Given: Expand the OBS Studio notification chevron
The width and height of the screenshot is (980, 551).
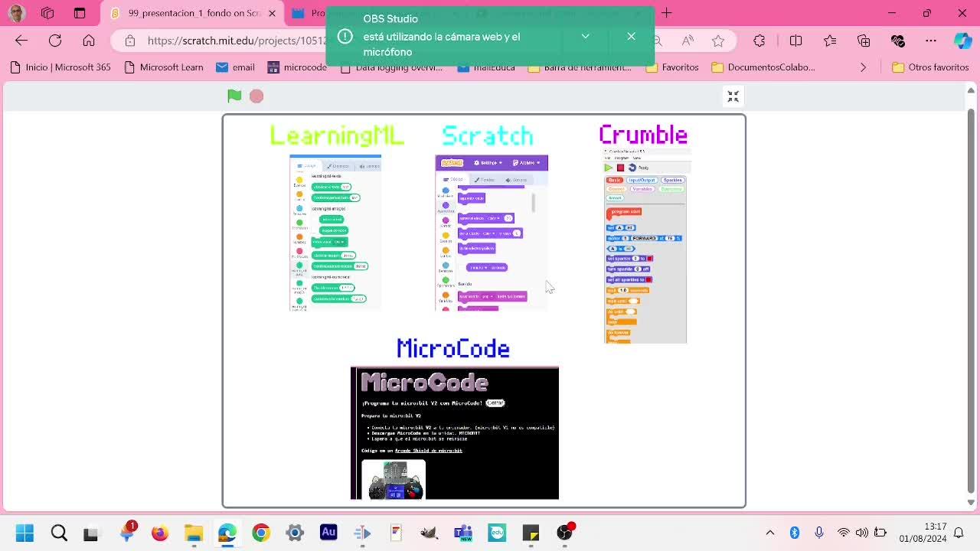Looking at the screenshot, I should click(585, 37).
